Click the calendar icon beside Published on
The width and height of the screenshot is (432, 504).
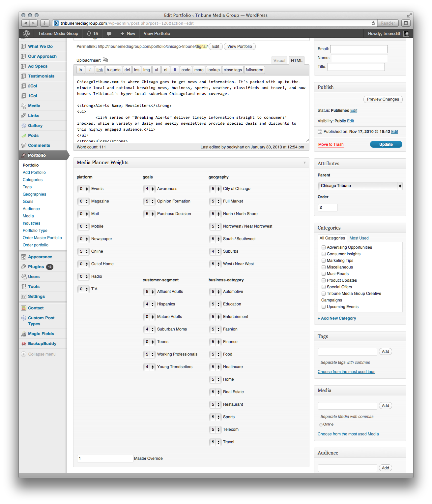pos(320,132)
